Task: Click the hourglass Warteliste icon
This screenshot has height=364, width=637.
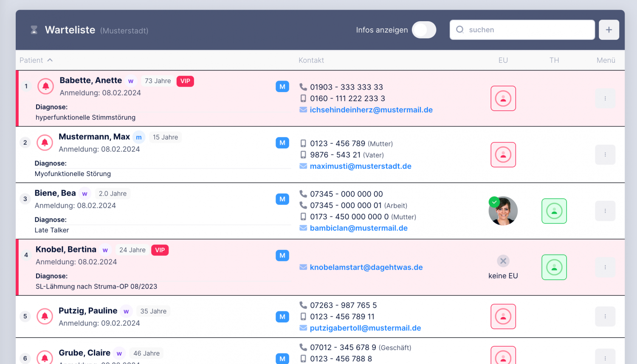Action: [34, 30]
